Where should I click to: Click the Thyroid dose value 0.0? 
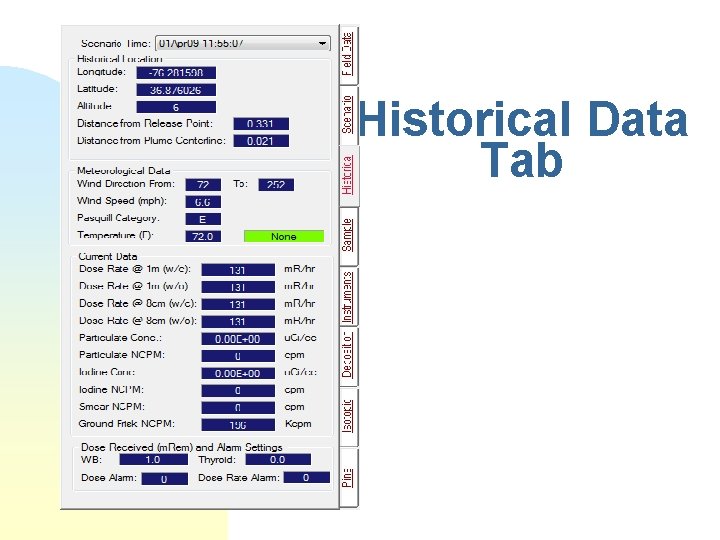coord(278,460)
